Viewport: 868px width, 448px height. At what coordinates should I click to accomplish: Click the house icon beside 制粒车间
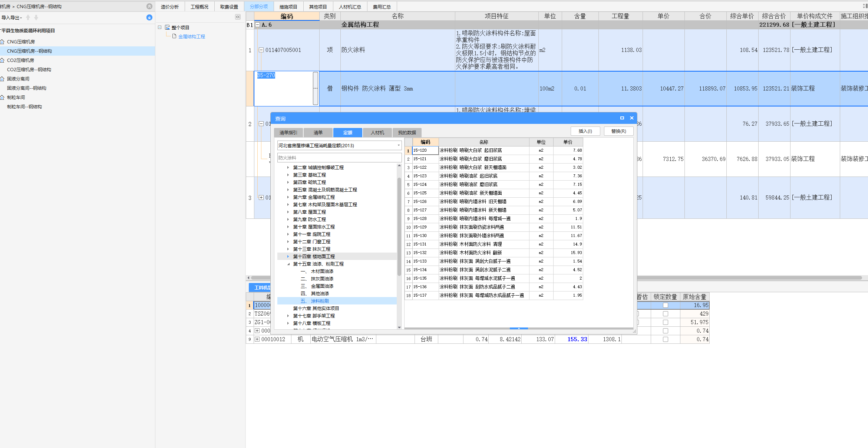(x=2, y=97)
